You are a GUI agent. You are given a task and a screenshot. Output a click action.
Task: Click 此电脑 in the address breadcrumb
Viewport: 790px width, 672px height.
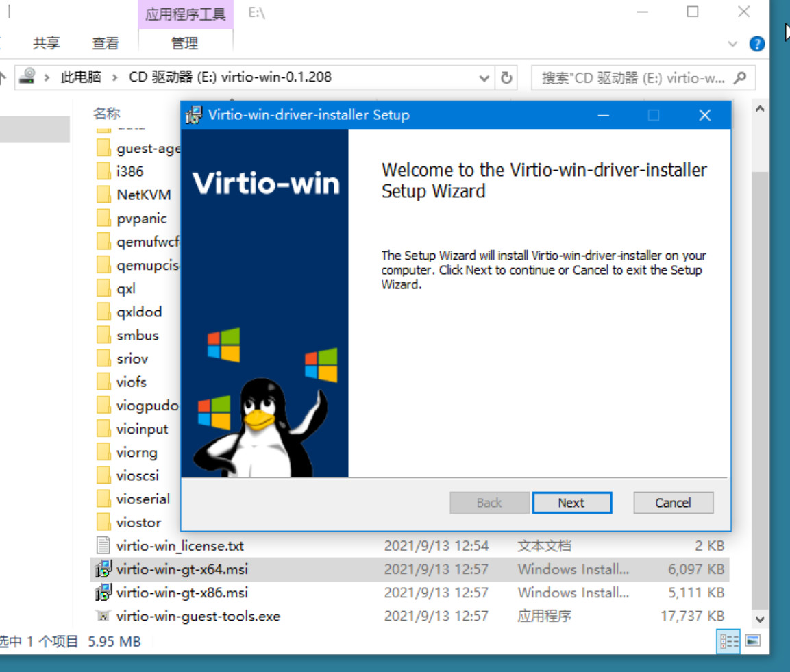click(81, 77)
